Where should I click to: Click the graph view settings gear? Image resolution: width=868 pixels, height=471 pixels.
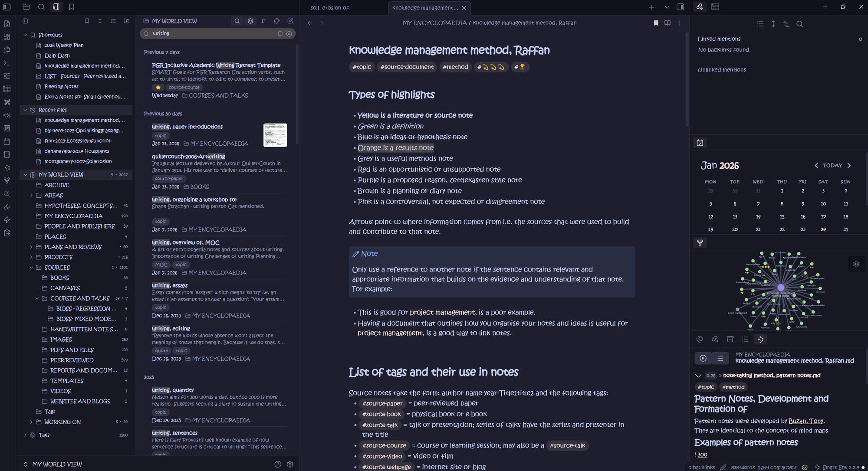click(x=856, y=264)
